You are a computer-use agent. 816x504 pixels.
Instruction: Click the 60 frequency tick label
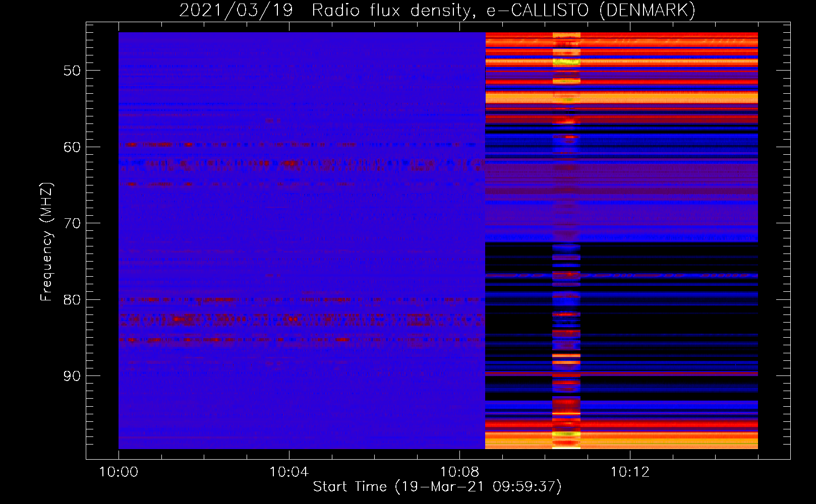tap(72, 147)
